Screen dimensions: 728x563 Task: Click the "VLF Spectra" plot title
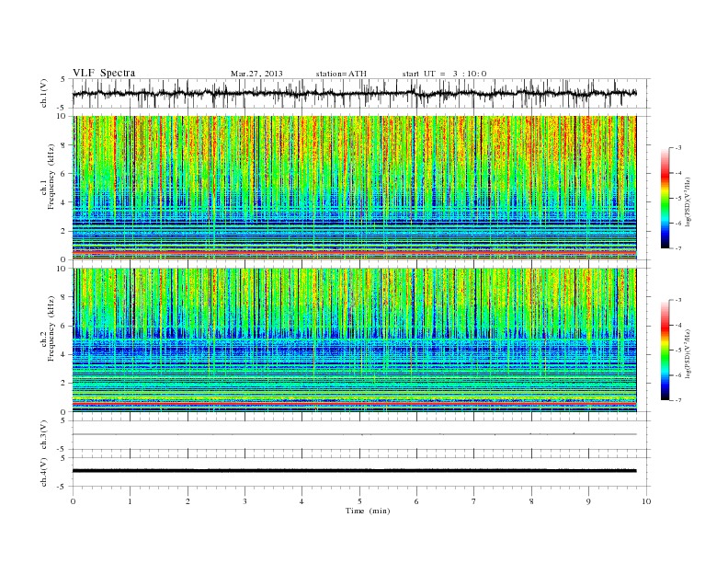click(x=104, y=73)
